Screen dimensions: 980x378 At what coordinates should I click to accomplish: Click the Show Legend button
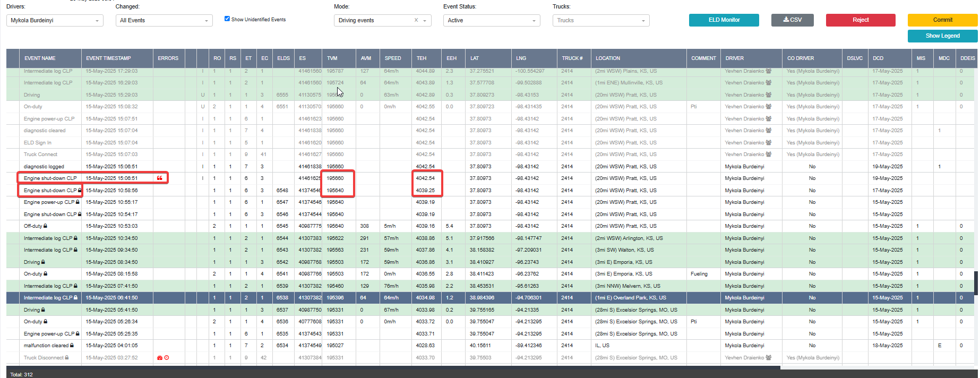coord(942,36)
